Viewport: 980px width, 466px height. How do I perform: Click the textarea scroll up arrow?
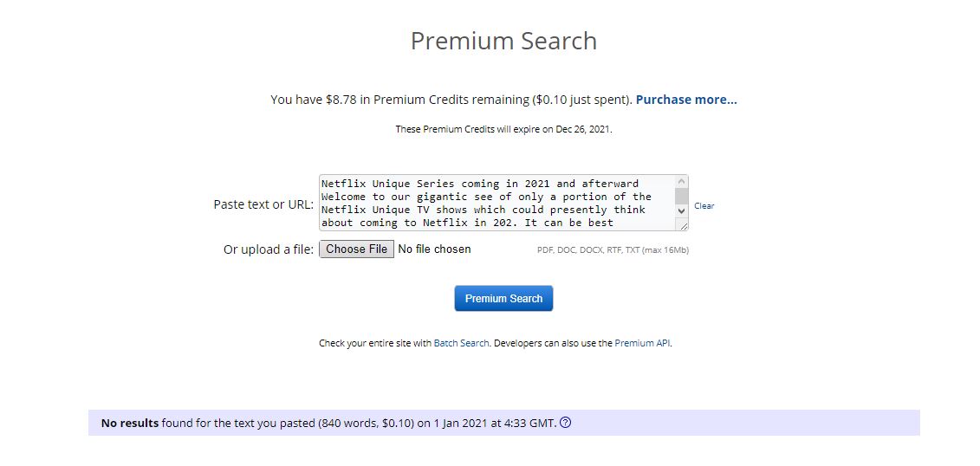point(681,182)
